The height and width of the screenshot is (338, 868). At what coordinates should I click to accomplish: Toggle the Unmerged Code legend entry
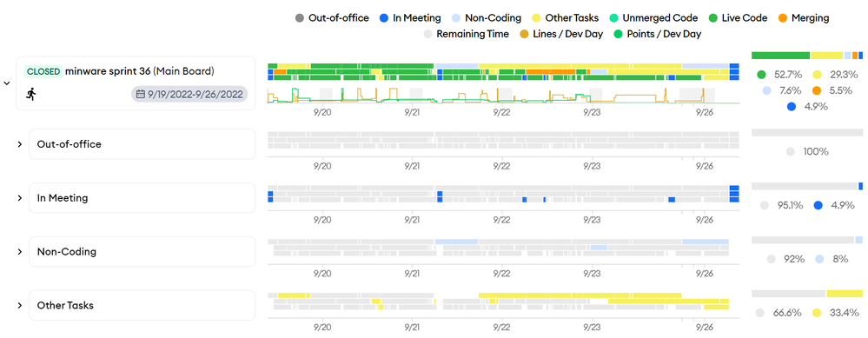click(653, 17)
